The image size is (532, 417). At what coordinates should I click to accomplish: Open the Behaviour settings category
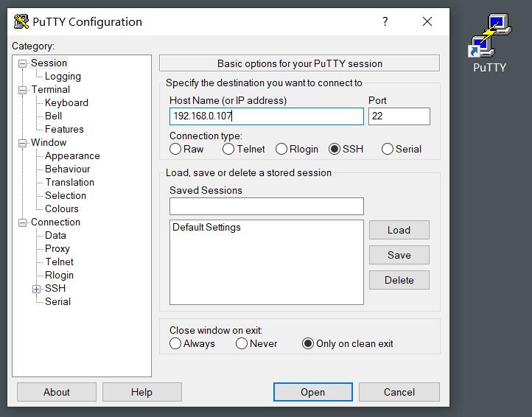(x=68, y=169)
